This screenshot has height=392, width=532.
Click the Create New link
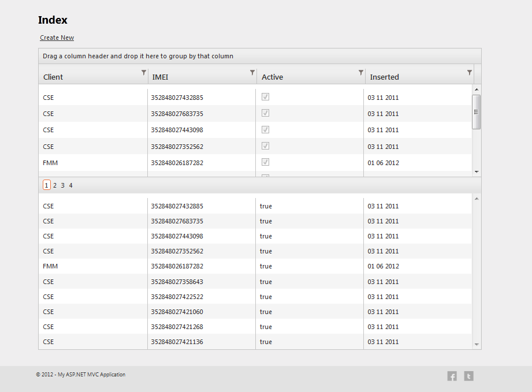pos(57,38)
